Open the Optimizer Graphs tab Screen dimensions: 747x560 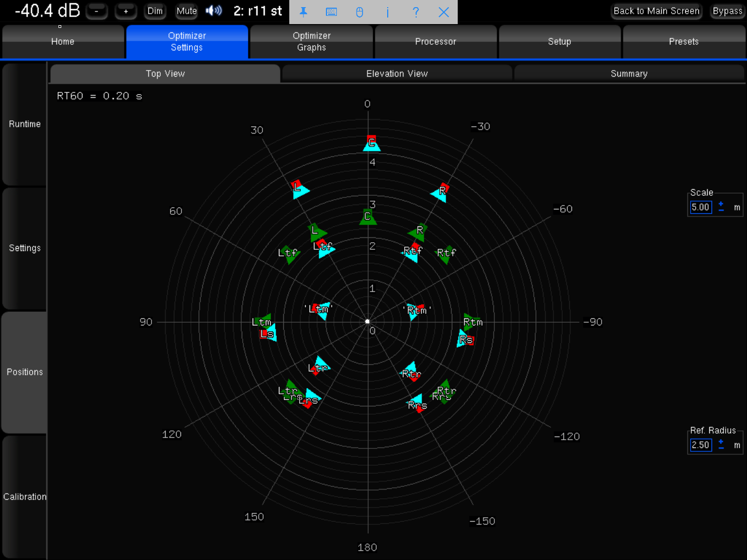point(311,42)
